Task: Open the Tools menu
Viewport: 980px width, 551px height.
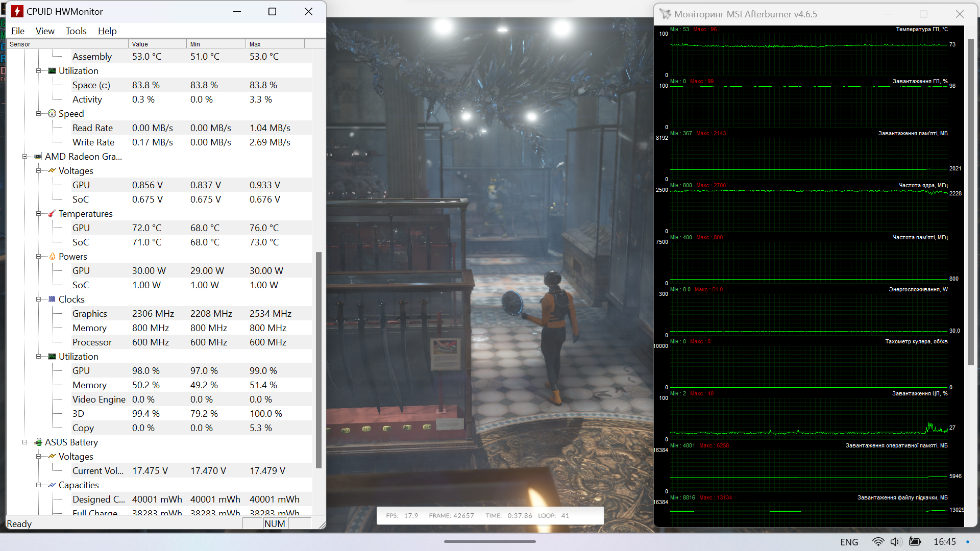Action: 76,31
